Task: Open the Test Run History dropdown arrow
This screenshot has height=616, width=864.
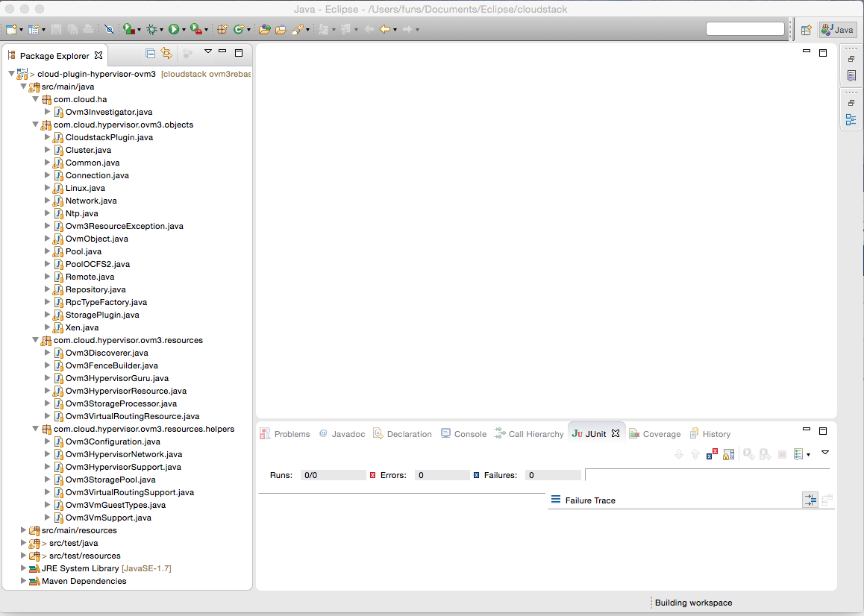Action: pyautogui.click(x=808, y=455)
